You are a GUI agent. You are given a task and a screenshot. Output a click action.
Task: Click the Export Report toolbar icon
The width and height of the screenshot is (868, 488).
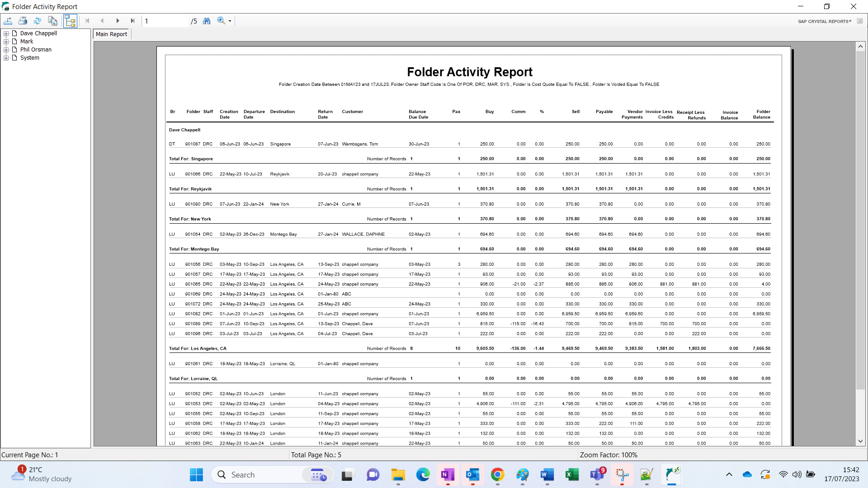click(x=8, y=21)
